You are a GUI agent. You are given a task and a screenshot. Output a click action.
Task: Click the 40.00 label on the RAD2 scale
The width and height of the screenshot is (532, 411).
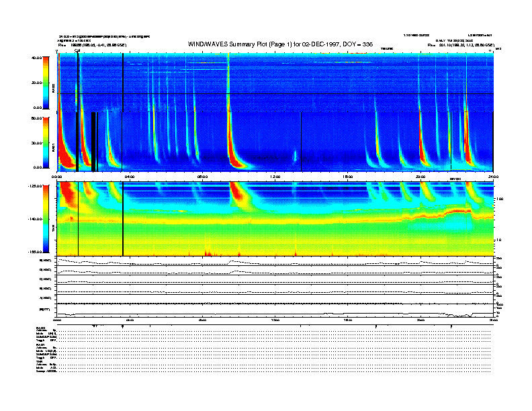point(36,58)
